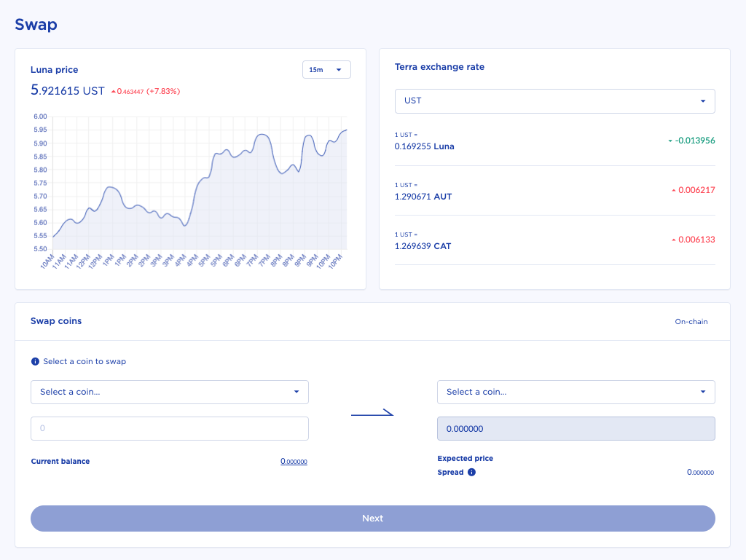Screen dimensions: 746x560
Task: Click the Luna price panel title
Action: point(54,69)
